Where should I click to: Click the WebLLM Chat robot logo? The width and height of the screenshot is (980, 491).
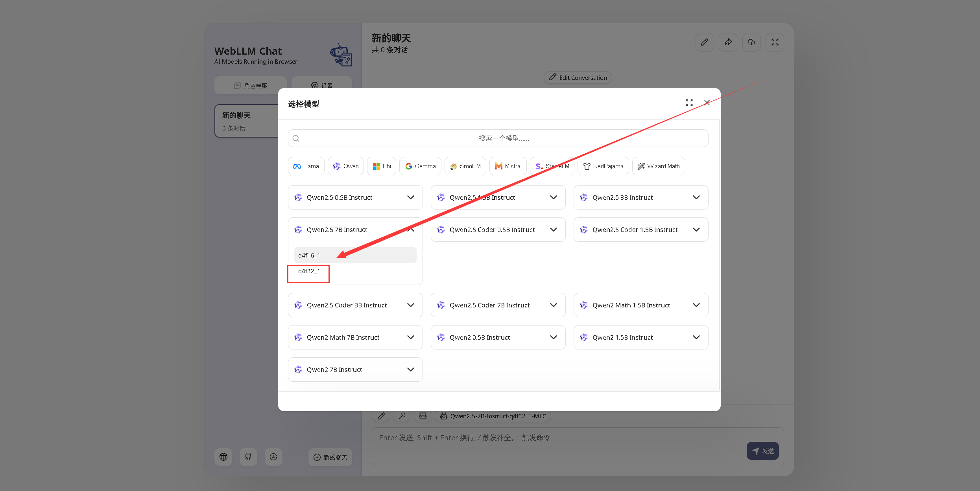(x=341, y=55)
